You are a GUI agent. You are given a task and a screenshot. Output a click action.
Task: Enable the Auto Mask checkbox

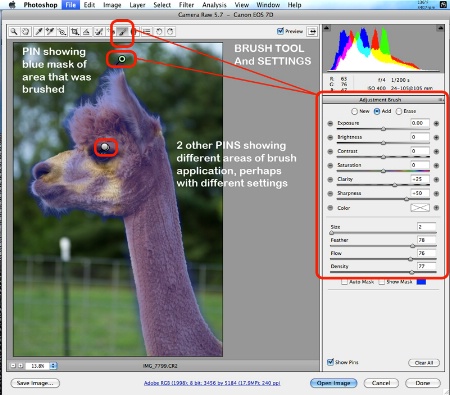pos(344,282)
